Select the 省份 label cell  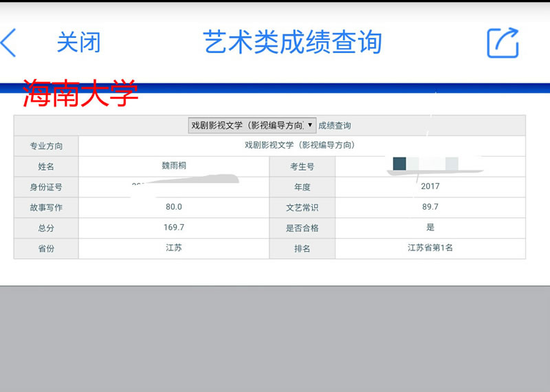(x=46, y=248)
